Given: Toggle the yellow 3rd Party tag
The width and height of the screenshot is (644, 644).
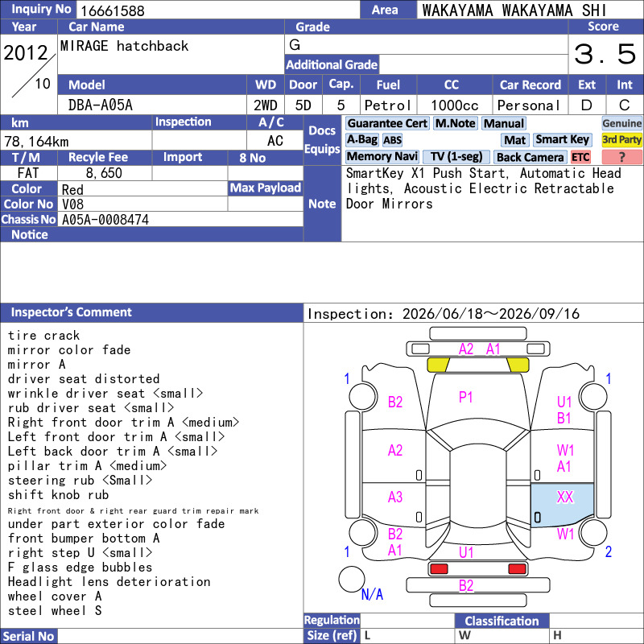Looking at the screenshot, I should click(621, 139).
